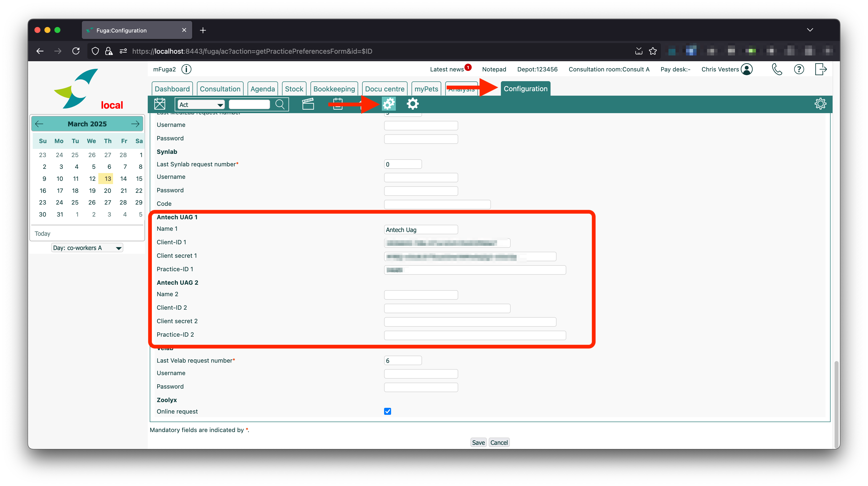Click the logout exit icon
868x486 pixels.
(x=821, y=69)
